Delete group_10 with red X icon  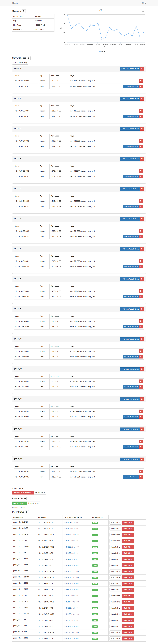coord(142,339)
